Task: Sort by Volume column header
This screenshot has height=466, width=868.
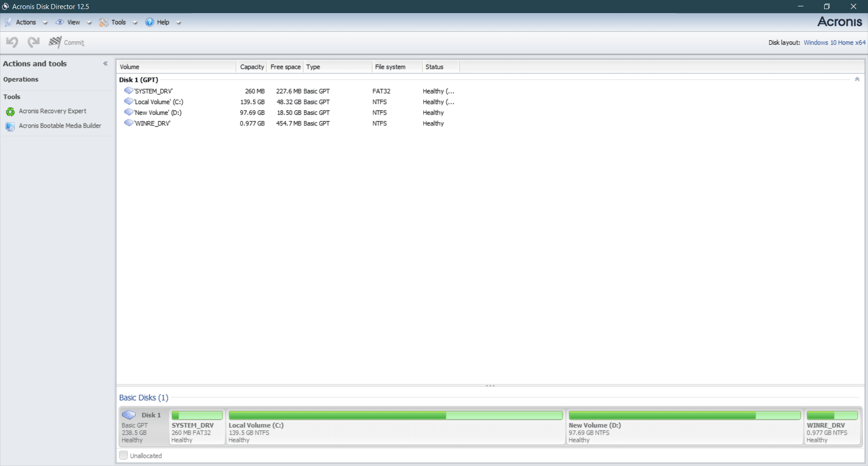Action: (x=176, y=67)
